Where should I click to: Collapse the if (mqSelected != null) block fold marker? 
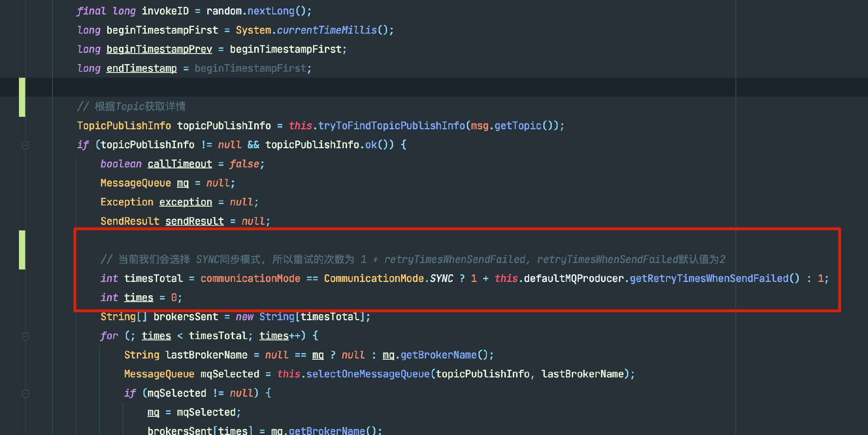tap(25, 394)
